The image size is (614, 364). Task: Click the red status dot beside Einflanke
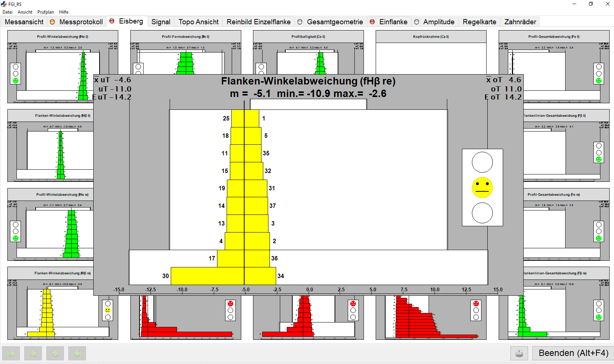click(372, 22)
